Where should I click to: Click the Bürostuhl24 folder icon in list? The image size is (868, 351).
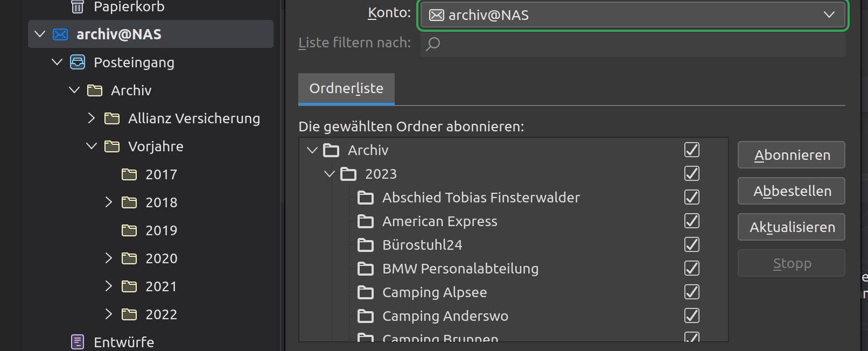[x=366, y=245]
